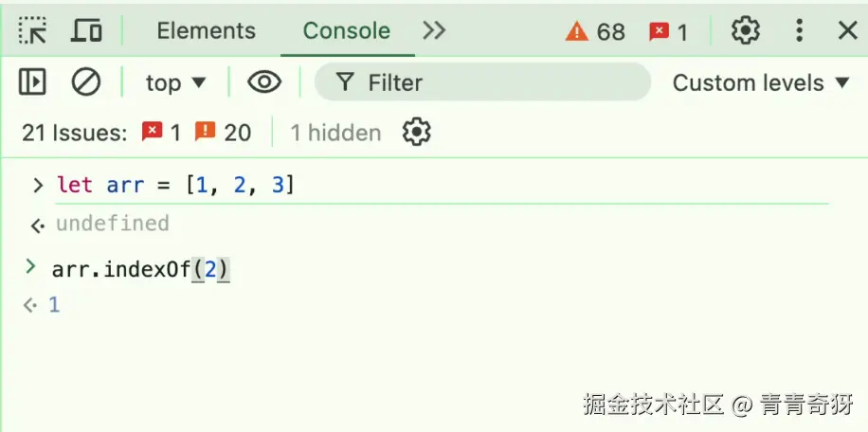Close the DevTools panel
This screenshot has height=432, width=868.
pos(847,31)
